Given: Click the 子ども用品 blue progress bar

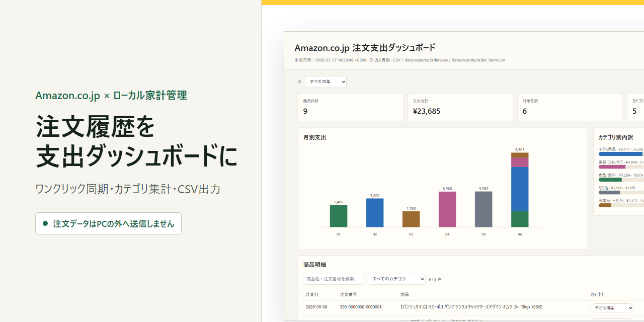Looking at the screenshot, I should (621, 154).
